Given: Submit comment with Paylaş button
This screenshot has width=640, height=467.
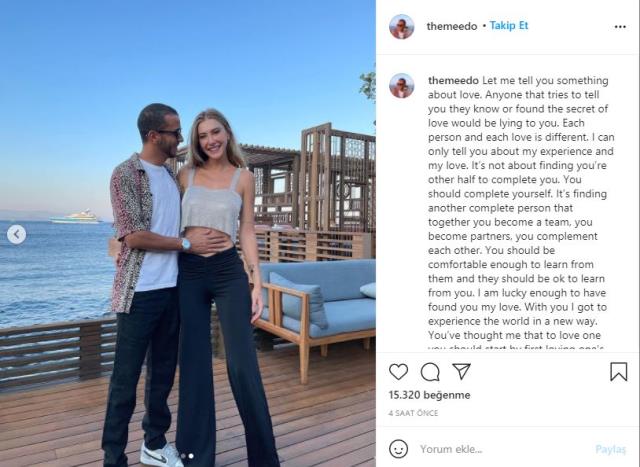Looking at the screenshot, I should click(x=610, y=449).
